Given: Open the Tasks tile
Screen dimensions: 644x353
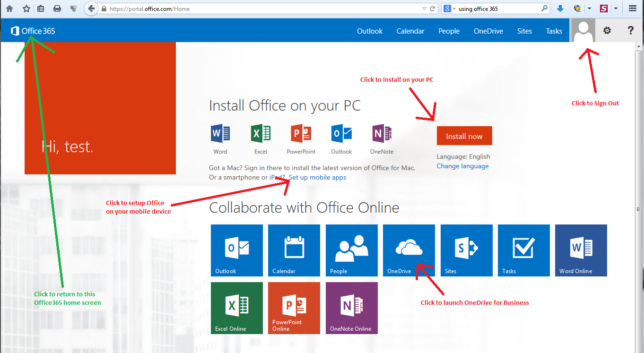Looking at the screenshot, I should [524, 250].
